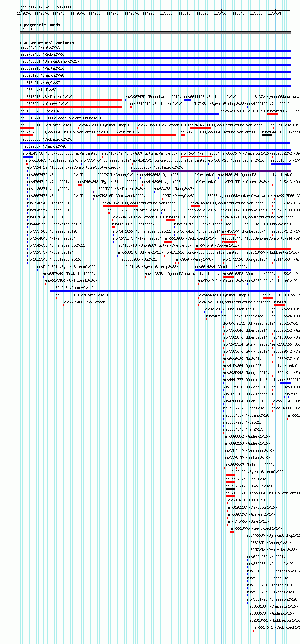
Task: Click nsv604548 (Cooper2011) label
Action: click(71, 288)
